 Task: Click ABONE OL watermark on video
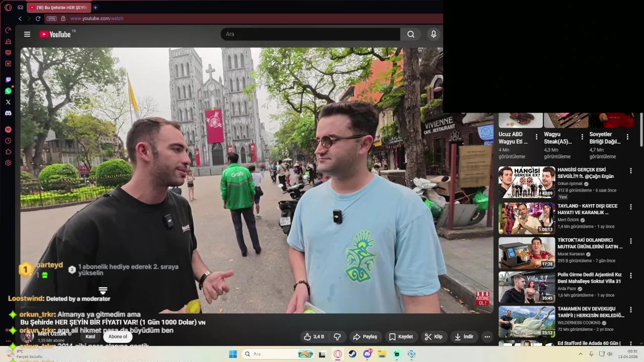tap(482, 298)
